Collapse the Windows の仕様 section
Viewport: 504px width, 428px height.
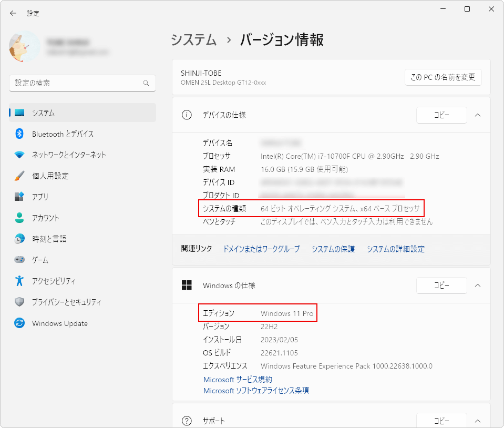point(478,285)
